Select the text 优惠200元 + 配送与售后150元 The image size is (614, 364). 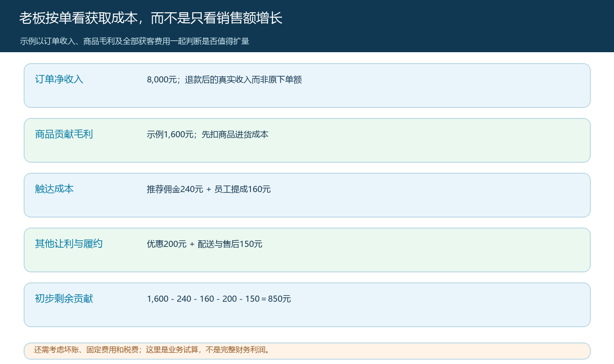204,244
